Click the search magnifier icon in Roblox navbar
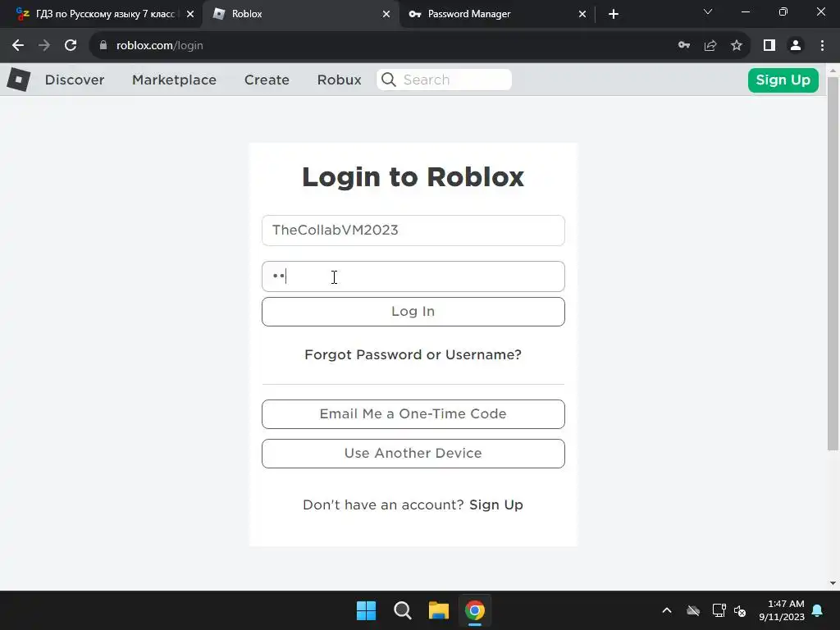This screenshot has width=840, height=630. tap(389, 80)
